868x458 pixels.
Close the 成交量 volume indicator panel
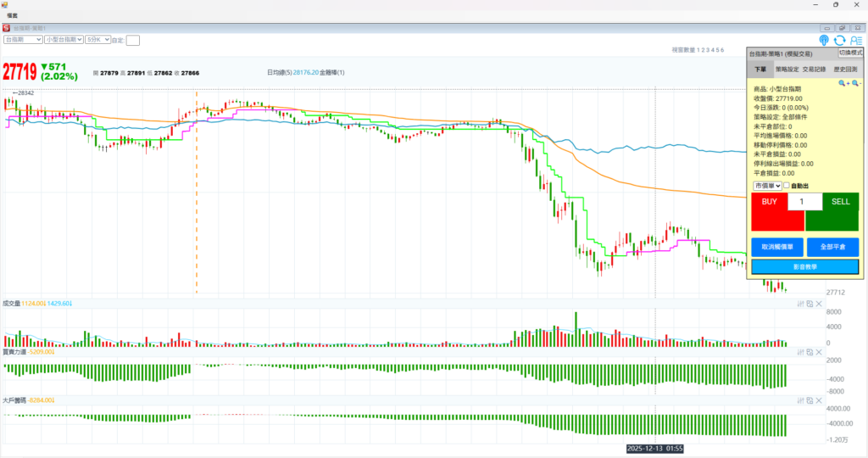pyautogui.click(x=819, y=303)
